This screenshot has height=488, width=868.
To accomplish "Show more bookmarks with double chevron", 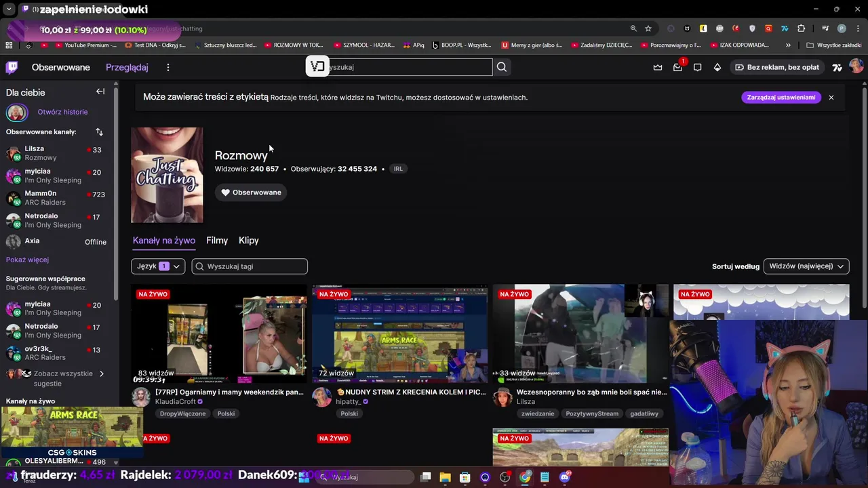I will (788, 45).
